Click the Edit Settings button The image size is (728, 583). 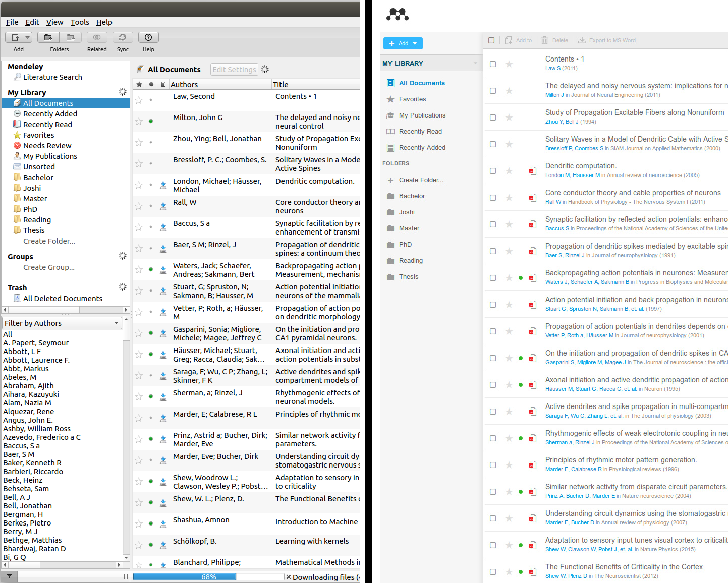234,70
